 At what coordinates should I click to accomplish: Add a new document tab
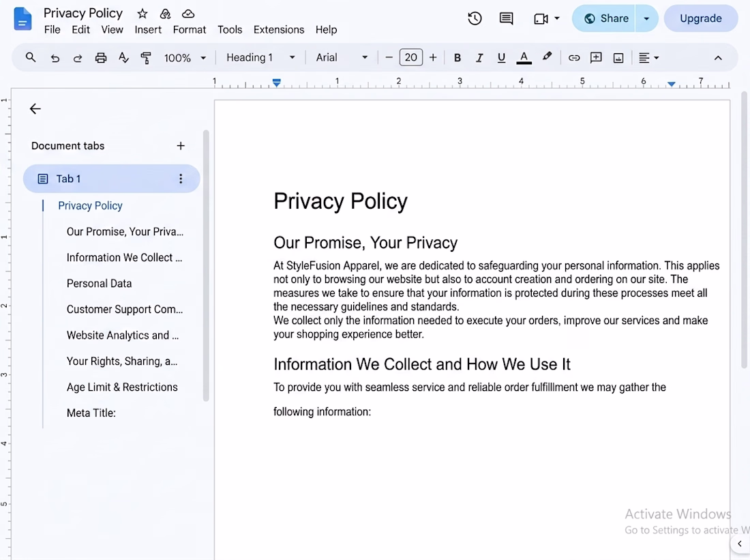181,146
